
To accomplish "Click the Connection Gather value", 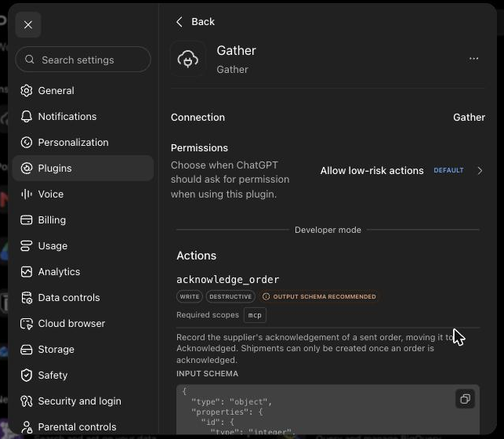I will point(469,118).
